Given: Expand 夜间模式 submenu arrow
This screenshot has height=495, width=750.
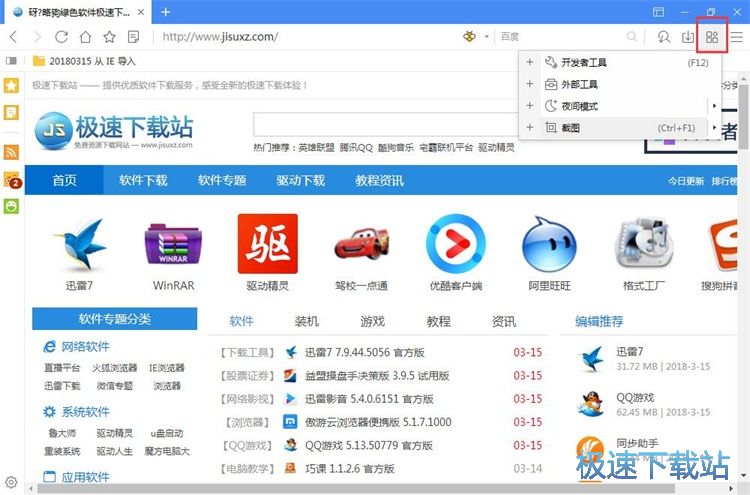Looking at the screenshot, I should pos(714,106).
